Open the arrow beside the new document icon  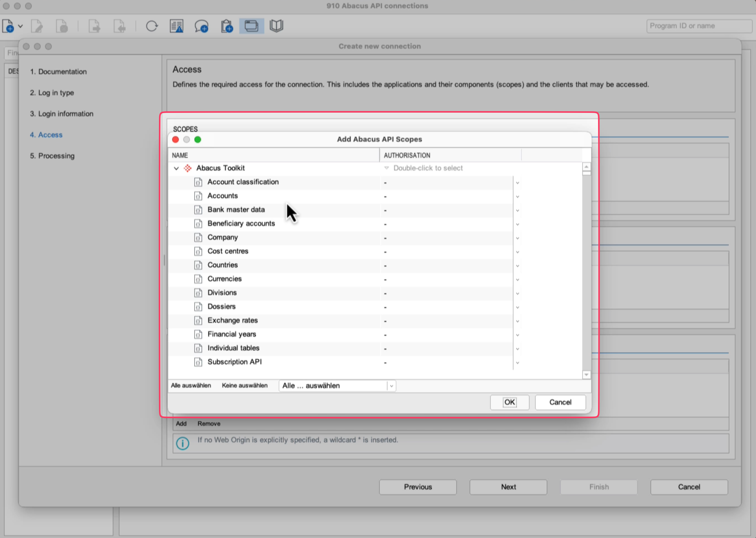click(20, 26)
